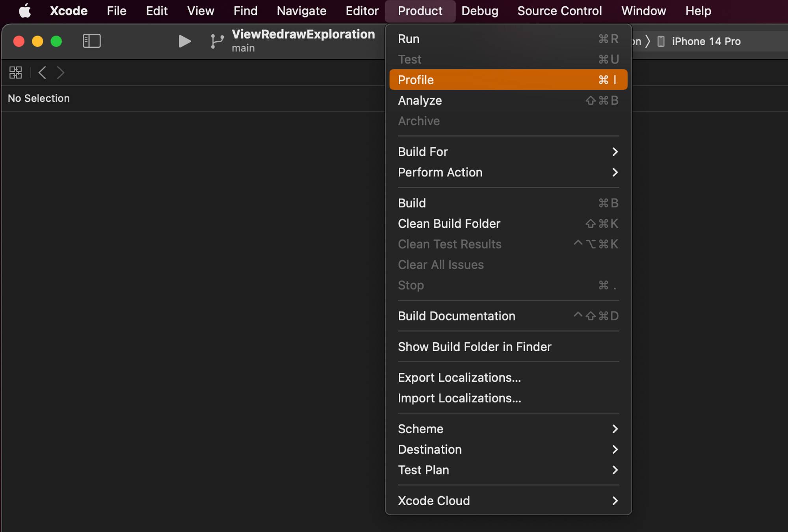Click the ViewRedrawExploration project title
The height and width of the screenshot is (532, 788).
pos(303,34)
